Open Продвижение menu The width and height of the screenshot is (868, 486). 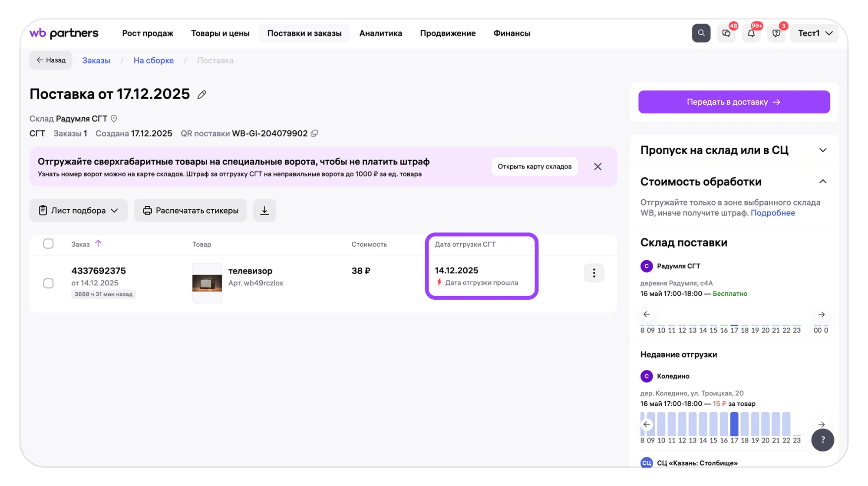tap(448, 33)
